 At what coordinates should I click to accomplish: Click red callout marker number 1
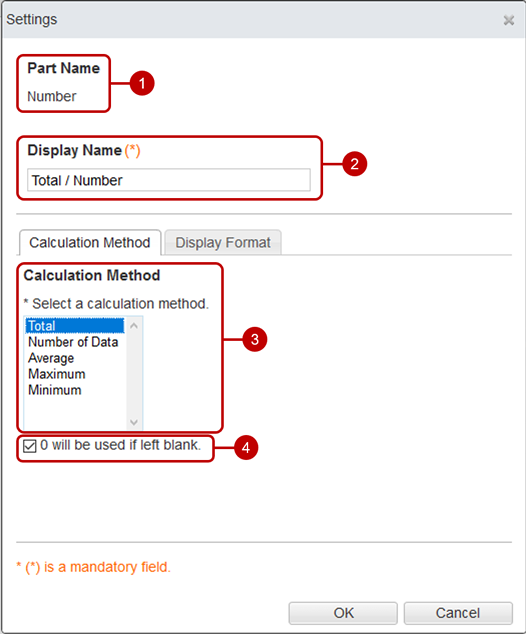142,83
